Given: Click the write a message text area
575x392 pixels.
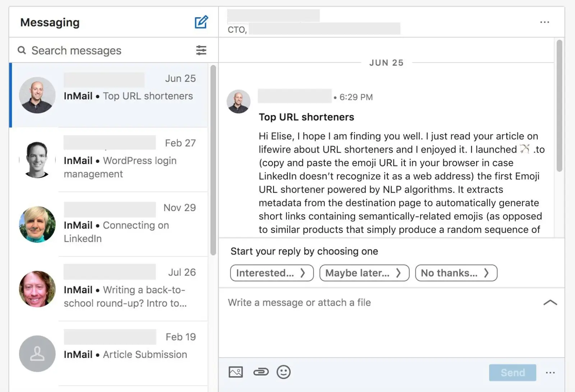Looking at the screenshot, I should (x=381, y=323).
